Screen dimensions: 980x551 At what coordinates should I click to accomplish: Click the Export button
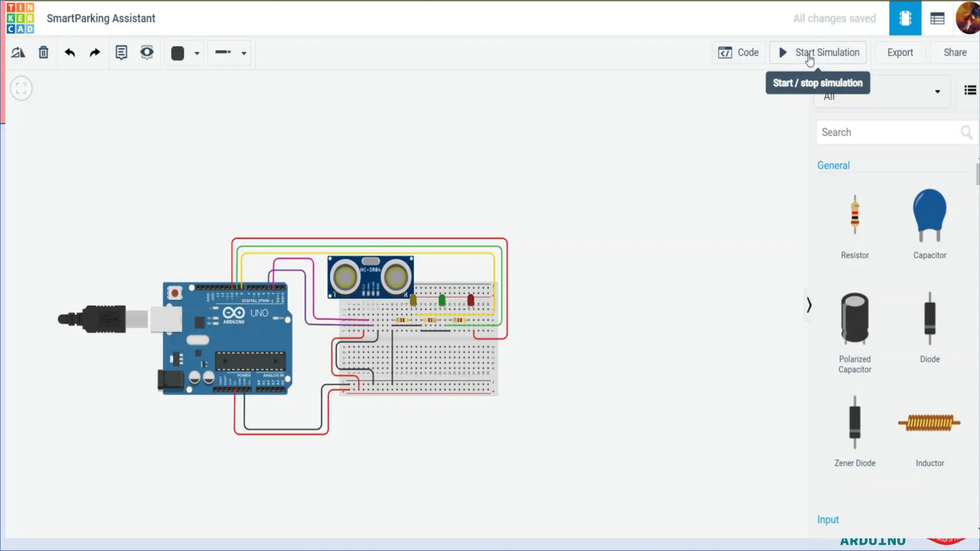coord(900,53)
